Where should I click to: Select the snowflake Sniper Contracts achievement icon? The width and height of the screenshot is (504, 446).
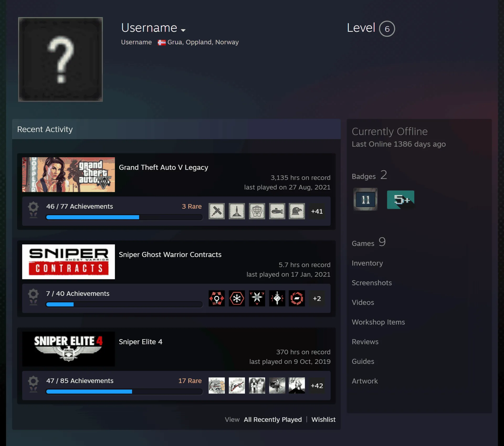(237, 298)
